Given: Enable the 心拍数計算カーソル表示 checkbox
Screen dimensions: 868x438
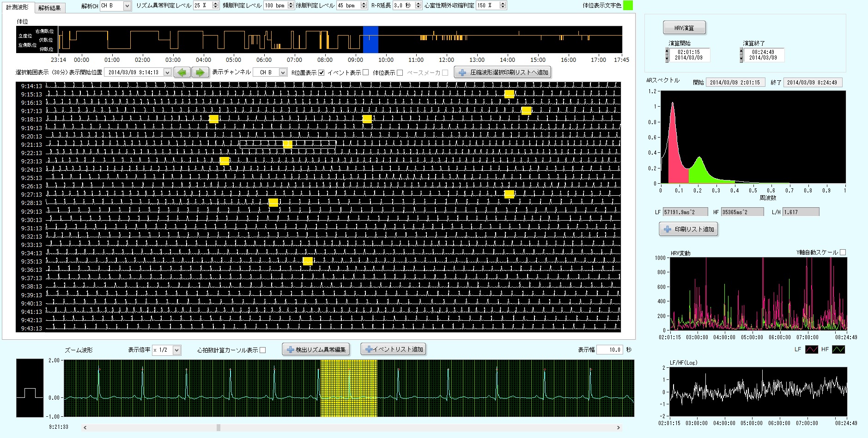Looking at the screenshot, I should coord(263,350).
